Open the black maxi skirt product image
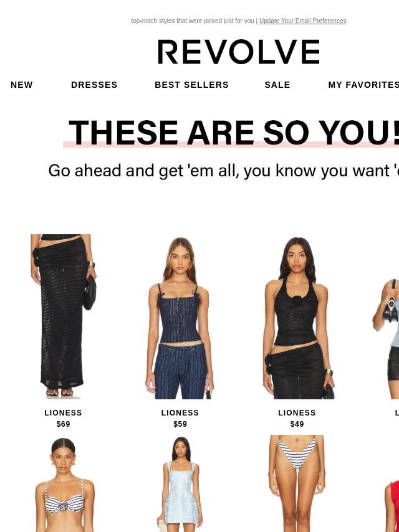399x532 pixels. 63,316
